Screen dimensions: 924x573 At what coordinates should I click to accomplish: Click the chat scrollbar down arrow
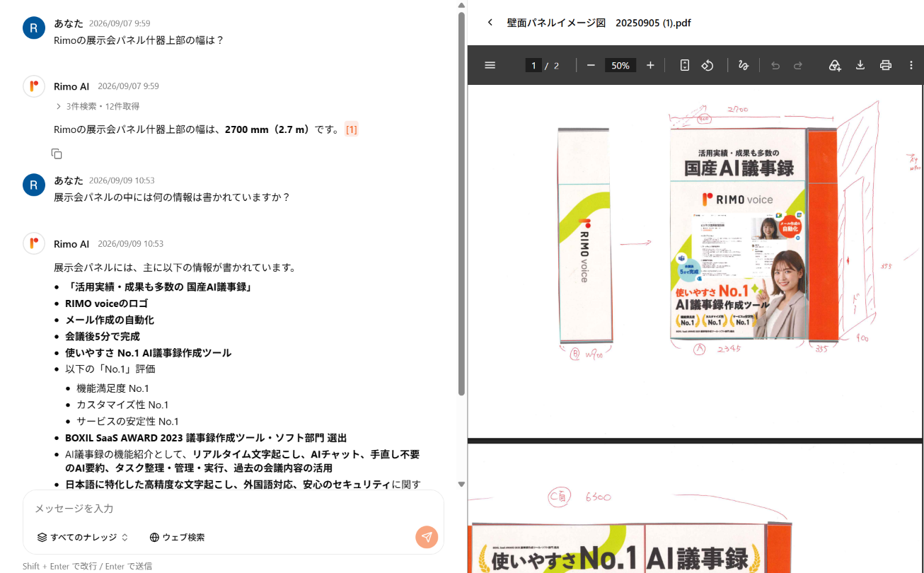click(x=461, y=485)
